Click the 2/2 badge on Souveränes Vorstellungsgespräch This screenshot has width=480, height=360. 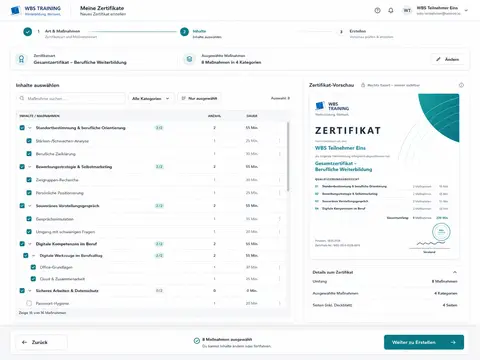(x=159, y=206)
